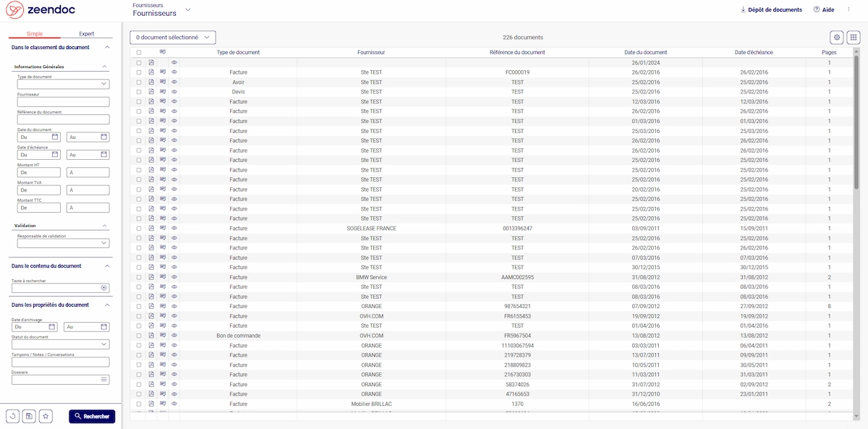The width and height of the screenshot is (868, 429).
Task: Open notes icon for the Avoir row
Action: [x=163, y=82]
